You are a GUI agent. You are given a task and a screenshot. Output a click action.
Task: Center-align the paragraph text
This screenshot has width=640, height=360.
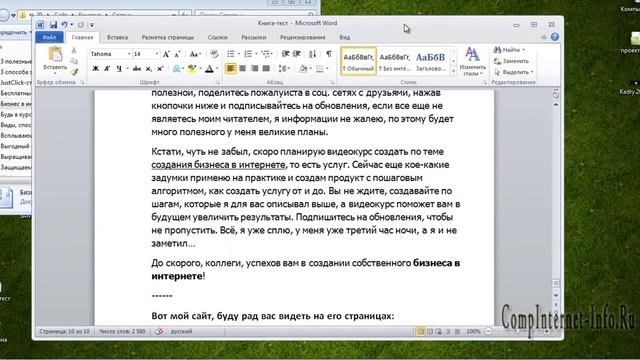(x=242, y=69)
